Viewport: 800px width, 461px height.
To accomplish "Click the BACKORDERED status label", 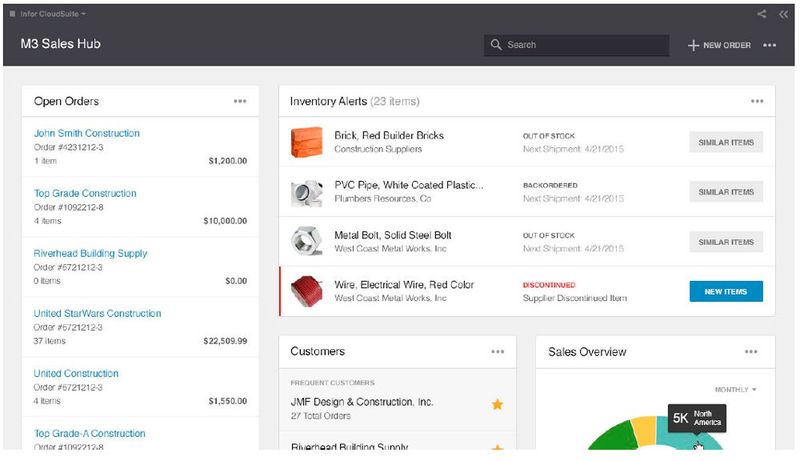I will [550, 185].
